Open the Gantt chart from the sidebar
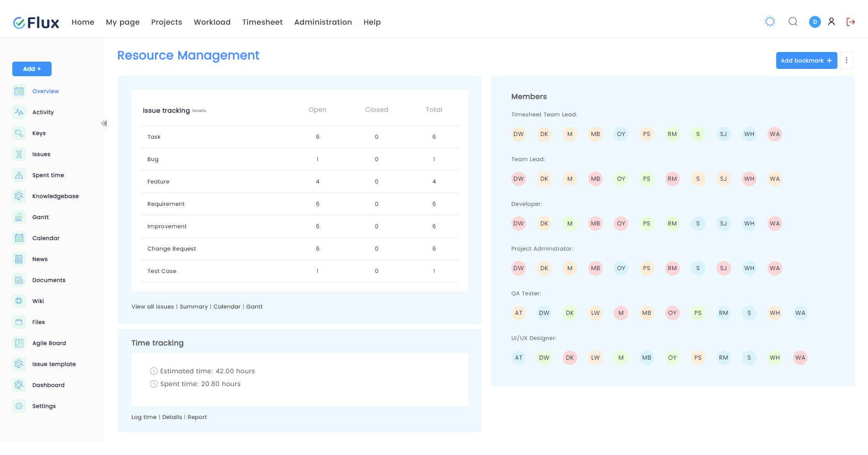The width and height of the screenshot is (868, 455). tap(19, 217)
